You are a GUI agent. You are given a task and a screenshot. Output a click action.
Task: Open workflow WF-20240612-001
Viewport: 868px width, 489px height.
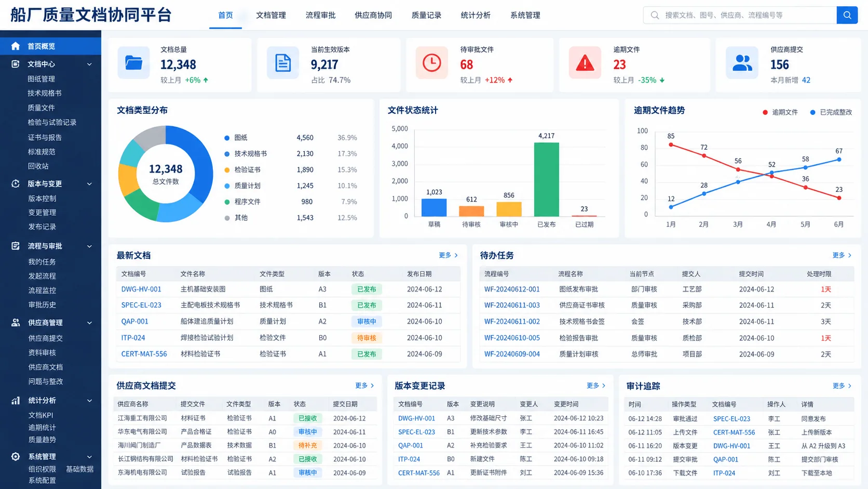pyautogui.click(x=512, y=289)
